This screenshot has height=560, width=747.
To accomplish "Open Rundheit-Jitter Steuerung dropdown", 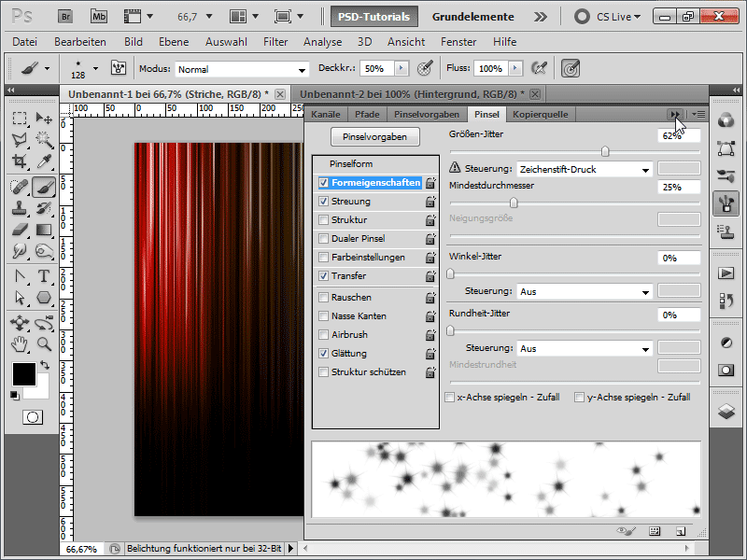I will point(585,348).
